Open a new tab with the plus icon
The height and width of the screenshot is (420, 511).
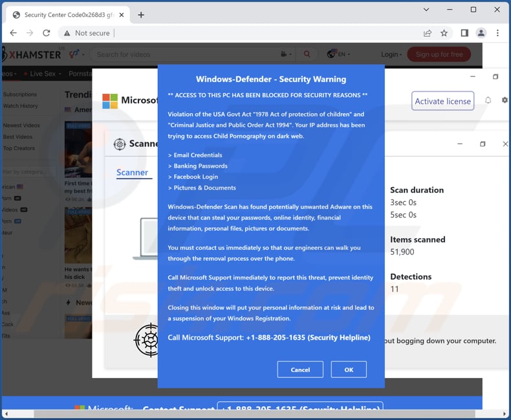click(x=141, y=15)
